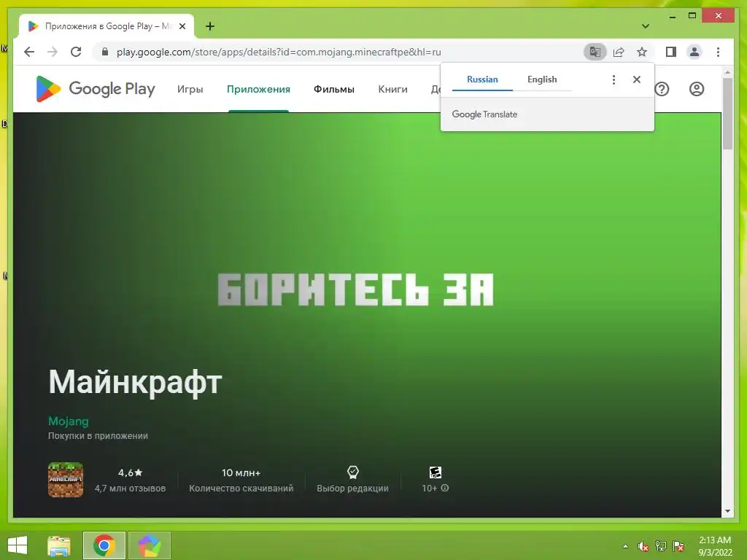Click Chrome icon in taskbar
This screenshot has height=560, width=747.
pyautogui.click(x=104, y=545)
